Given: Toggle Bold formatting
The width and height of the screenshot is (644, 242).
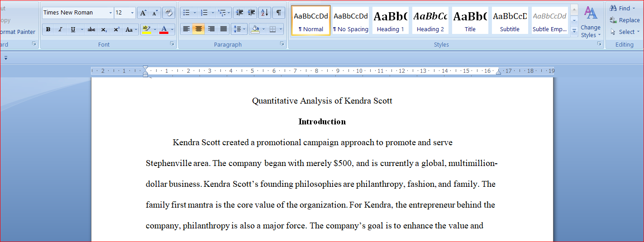Looking at the screenshot, I should point(48,29).
